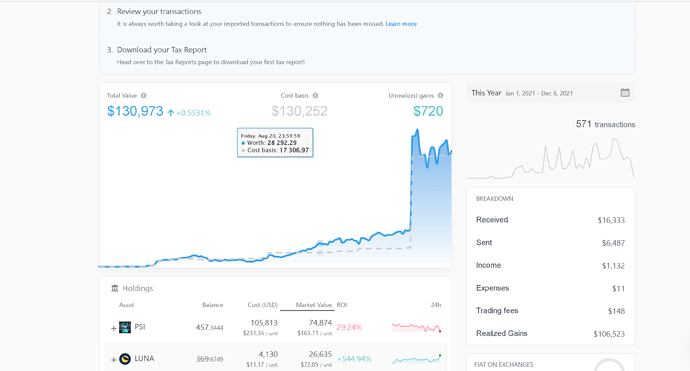The image size is (690, 371).
Task: Click the portfolio value line chart peak
Action: point(417,131)
